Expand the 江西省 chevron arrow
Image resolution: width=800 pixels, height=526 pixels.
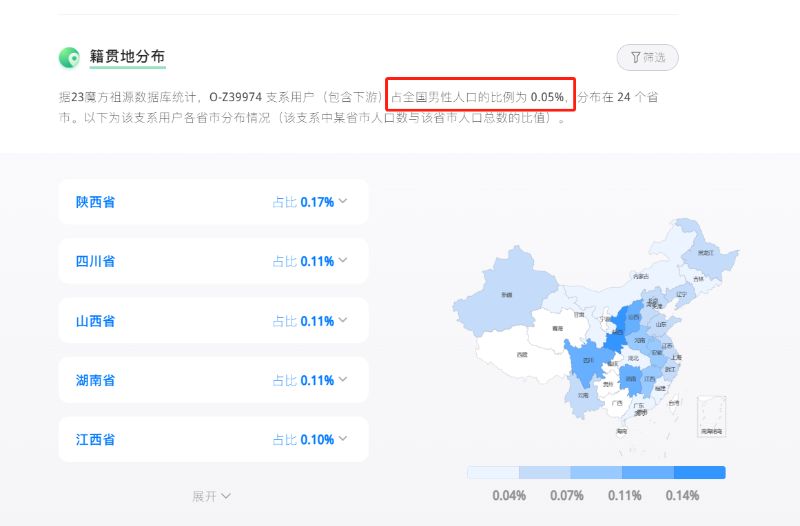[343, 439]
